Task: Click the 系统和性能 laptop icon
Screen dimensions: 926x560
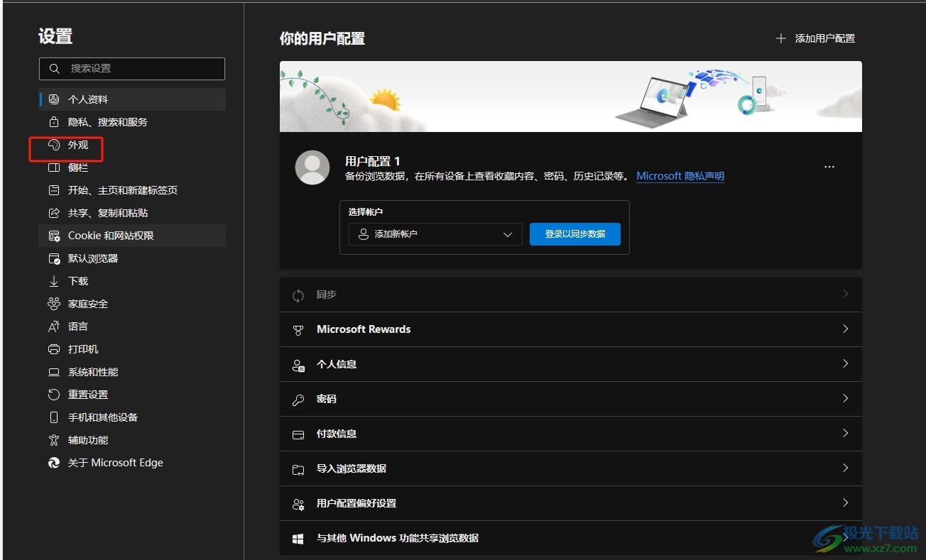Action: tap(54, 372)
